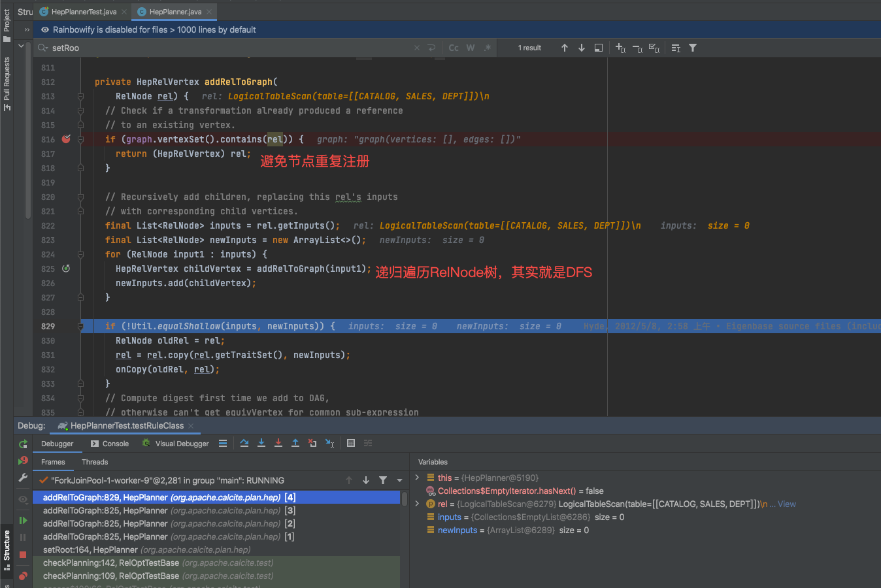Toggle breakpoint on line 816
Viewport: 881px width, 588px height.
[x=66, y=139]
